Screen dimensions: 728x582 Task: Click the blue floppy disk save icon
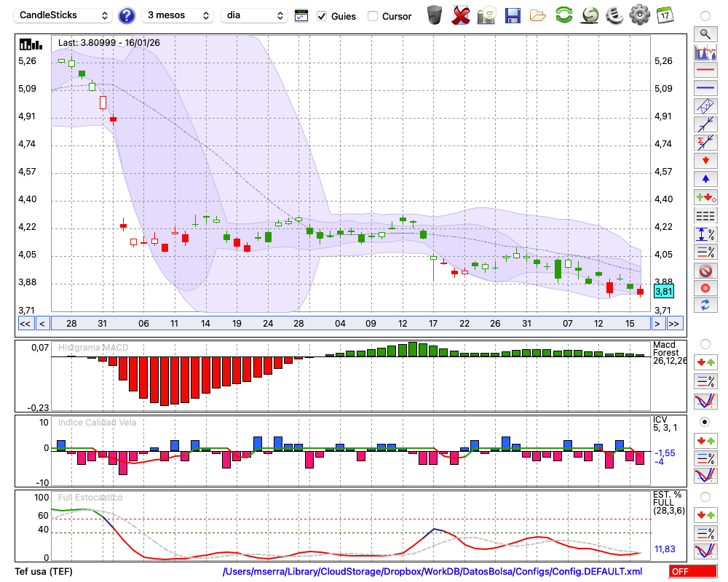513,15
